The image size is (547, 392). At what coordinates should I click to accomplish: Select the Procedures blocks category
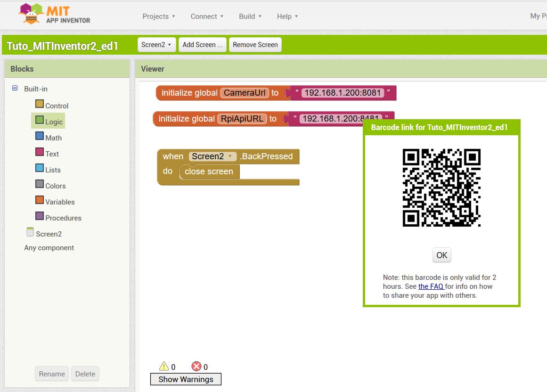tap(58, 218)
